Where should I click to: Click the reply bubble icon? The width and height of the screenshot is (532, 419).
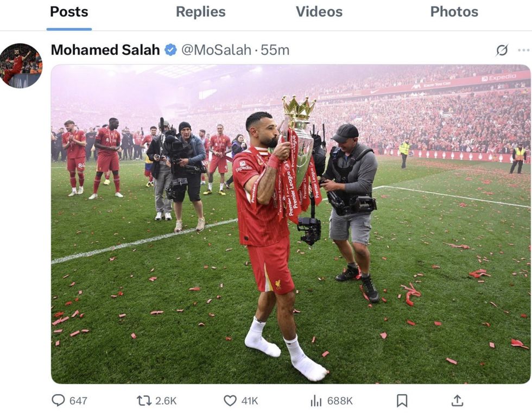[x=59, y=400]
